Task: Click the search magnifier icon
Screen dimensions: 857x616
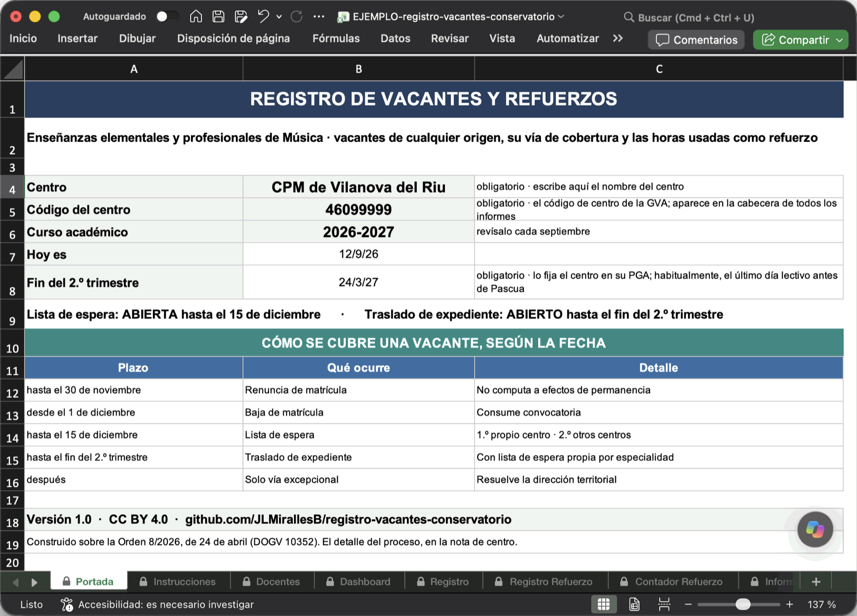Action: click(629, 17)
